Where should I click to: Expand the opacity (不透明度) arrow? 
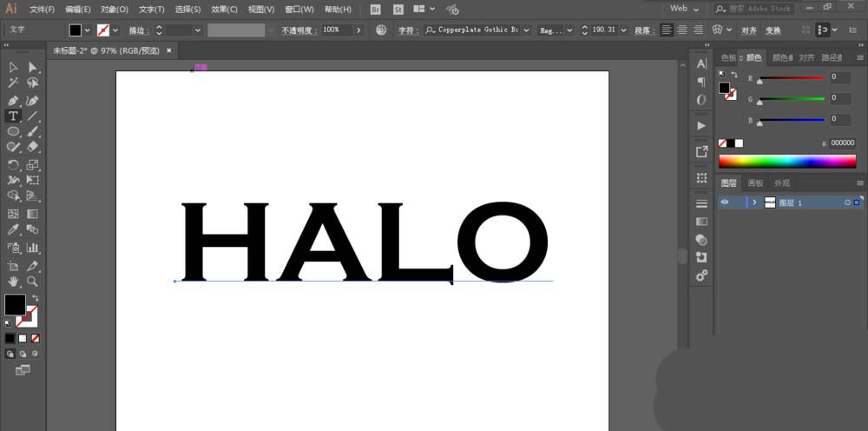(358, 30)
